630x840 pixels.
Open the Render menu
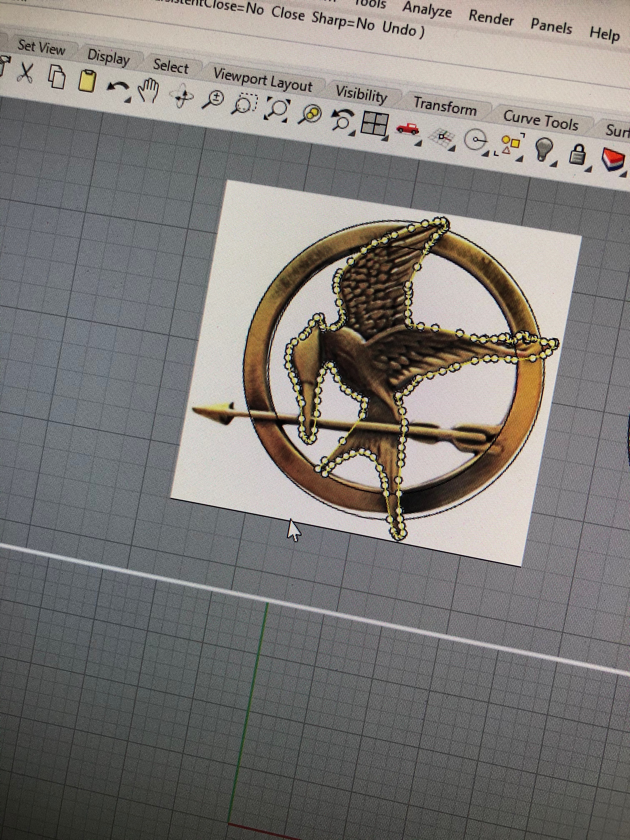click(491, 18)
